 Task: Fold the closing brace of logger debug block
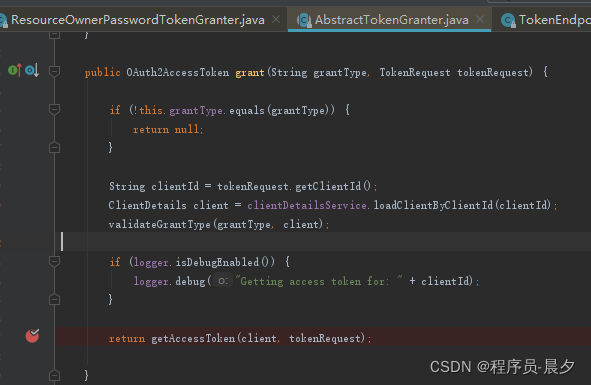[55, 299]
